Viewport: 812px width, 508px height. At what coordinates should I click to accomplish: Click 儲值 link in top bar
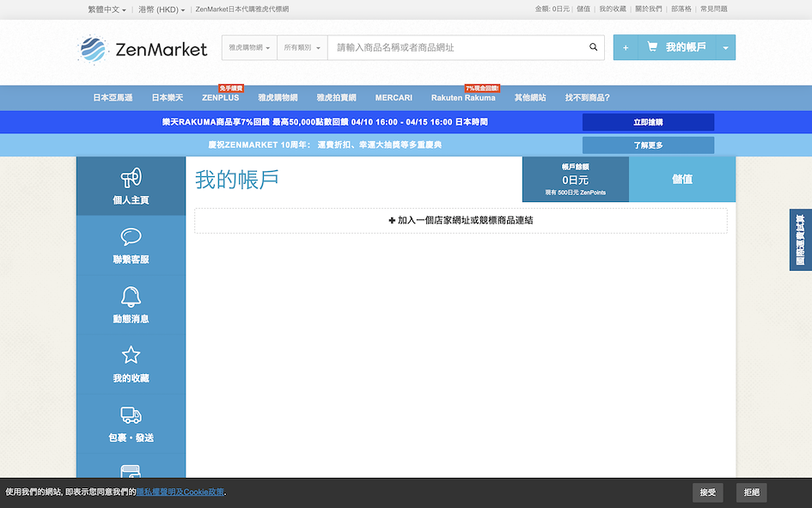[x=583, y=9]
